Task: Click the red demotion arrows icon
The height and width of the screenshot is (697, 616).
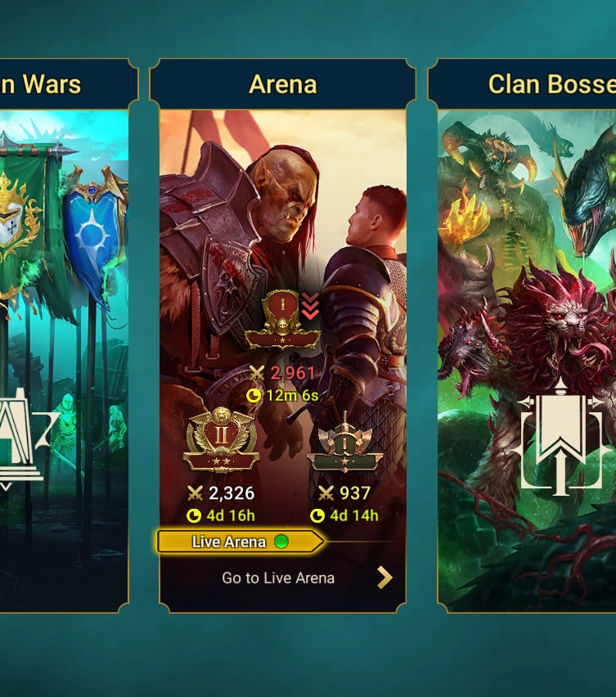Action: click(310, 306)
